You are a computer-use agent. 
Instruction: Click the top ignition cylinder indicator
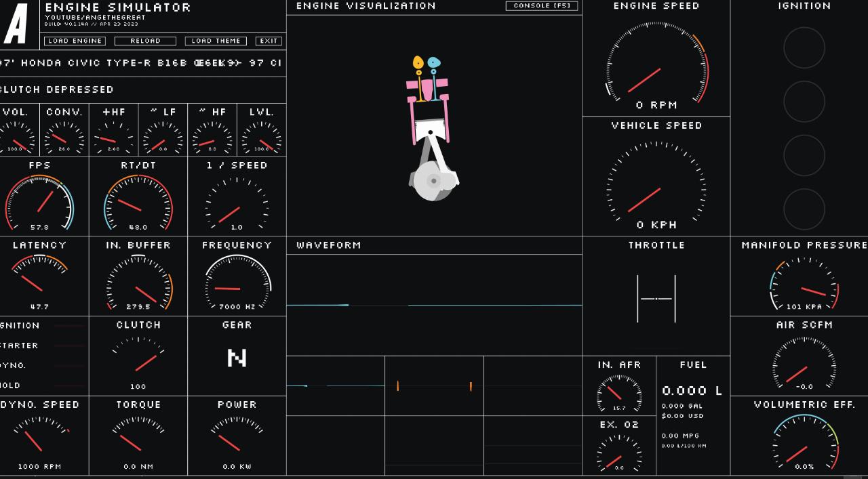pos(804,48)
